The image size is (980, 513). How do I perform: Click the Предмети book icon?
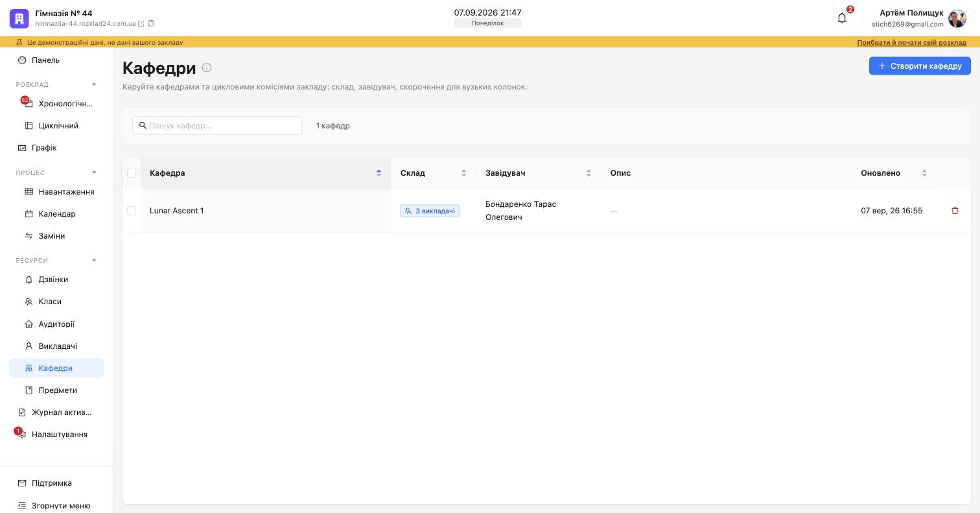point(29,390)
